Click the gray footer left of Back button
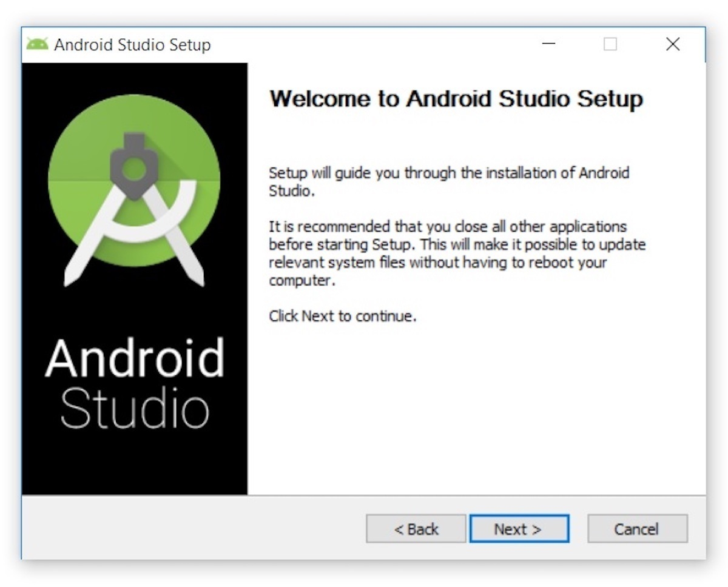The height and width of the screenshot is (587, 728). tap(194, 528)
